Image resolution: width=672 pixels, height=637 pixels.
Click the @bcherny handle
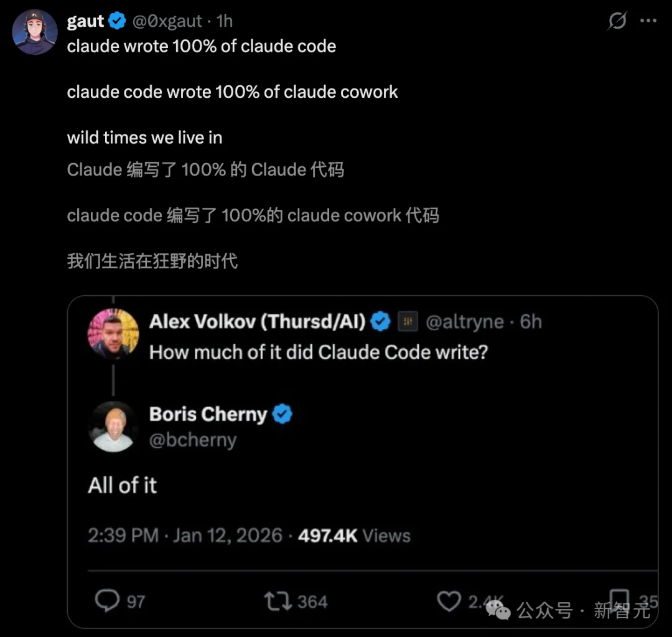tap(193, 440)
